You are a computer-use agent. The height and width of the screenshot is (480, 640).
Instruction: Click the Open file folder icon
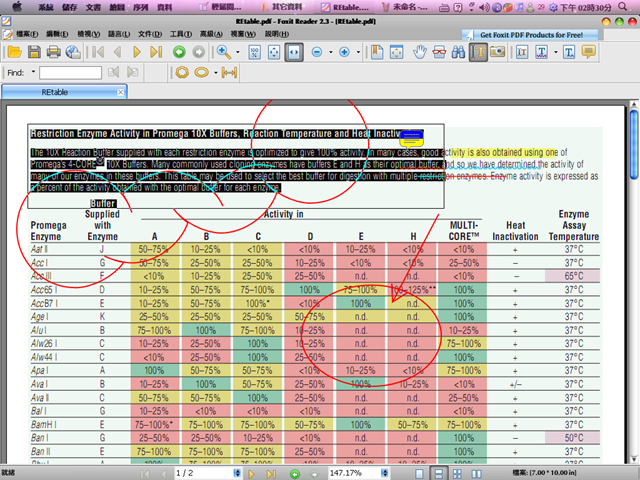(x=14, y=52)
